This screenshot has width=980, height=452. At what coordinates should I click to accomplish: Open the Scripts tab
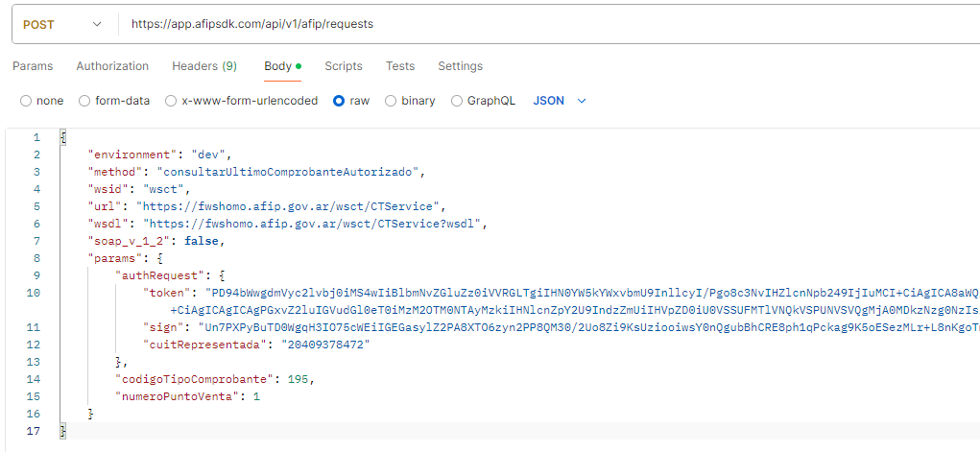click(x=343, y=66)
